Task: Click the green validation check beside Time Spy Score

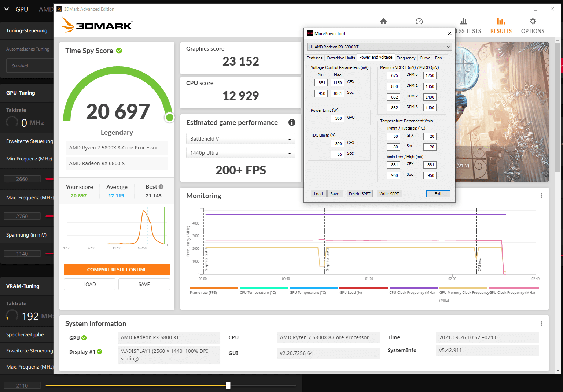Action: click(x=119, y=51)
